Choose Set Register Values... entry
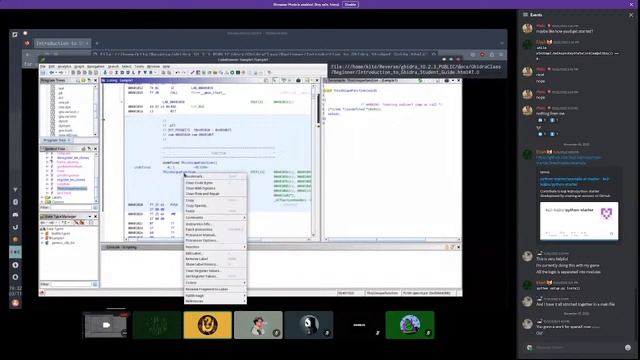 215,276
